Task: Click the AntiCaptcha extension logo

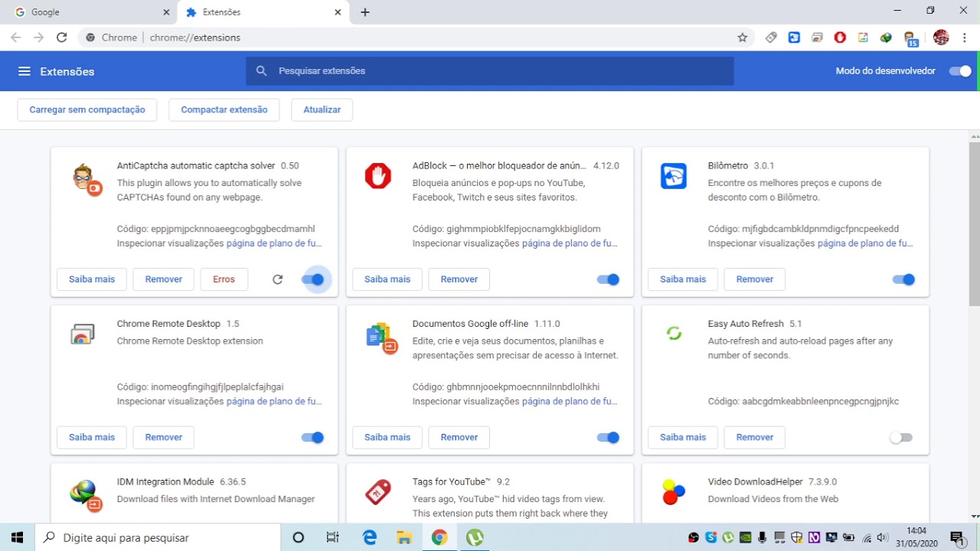Action: (x=87, y=179)
